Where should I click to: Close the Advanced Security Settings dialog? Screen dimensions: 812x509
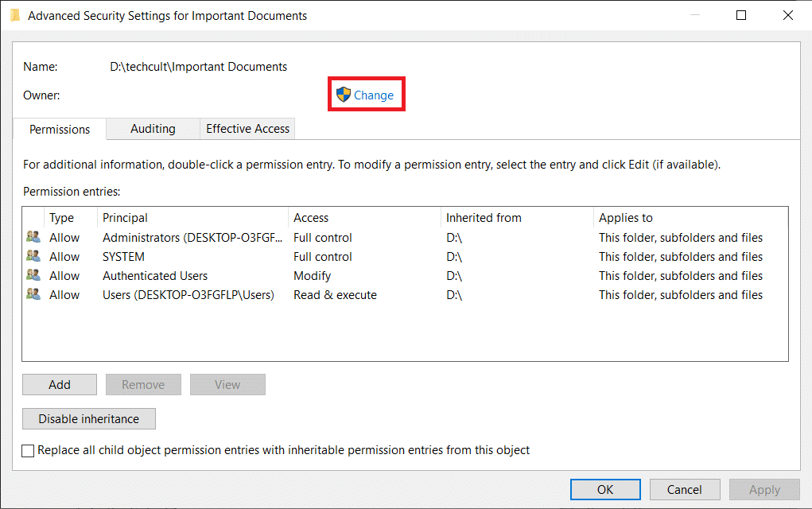[x=788, y=15]
